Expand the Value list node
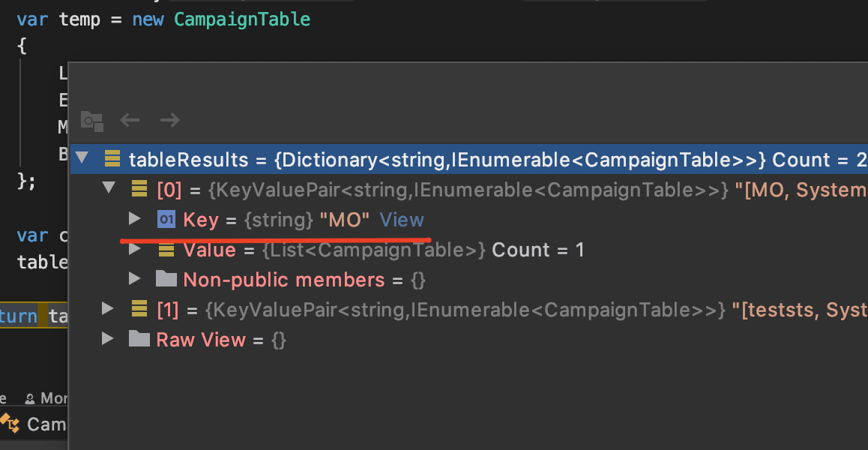Viewport: 868px width, 450px height. pyautogui.click(x=135, y=250)
